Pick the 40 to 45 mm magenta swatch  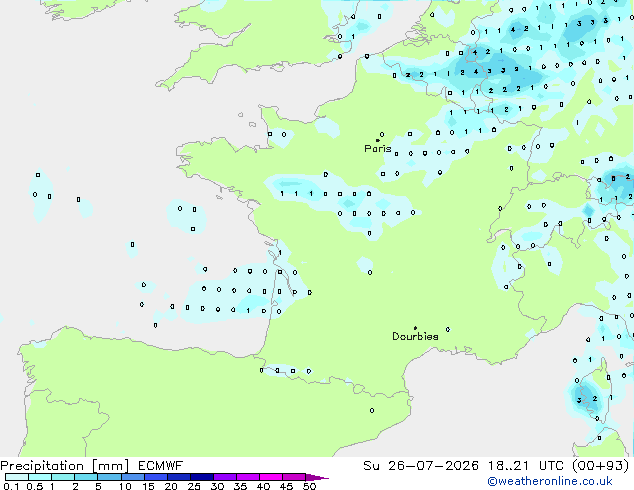[x=271, y=477]
